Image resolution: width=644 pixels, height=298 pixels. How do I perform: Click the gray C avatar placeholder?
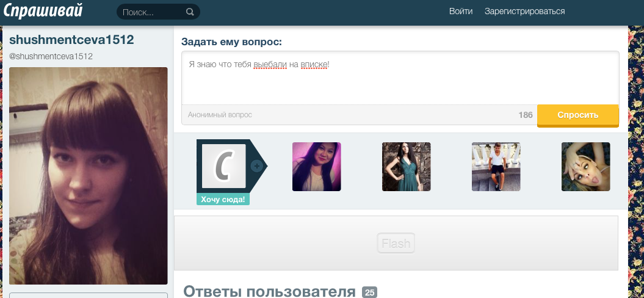224,166
